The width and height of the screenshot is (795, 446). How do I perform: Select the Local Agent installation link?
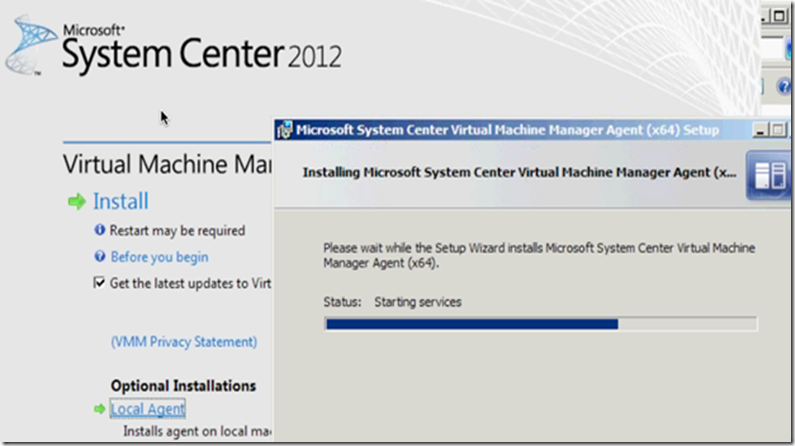pos(148,409)
